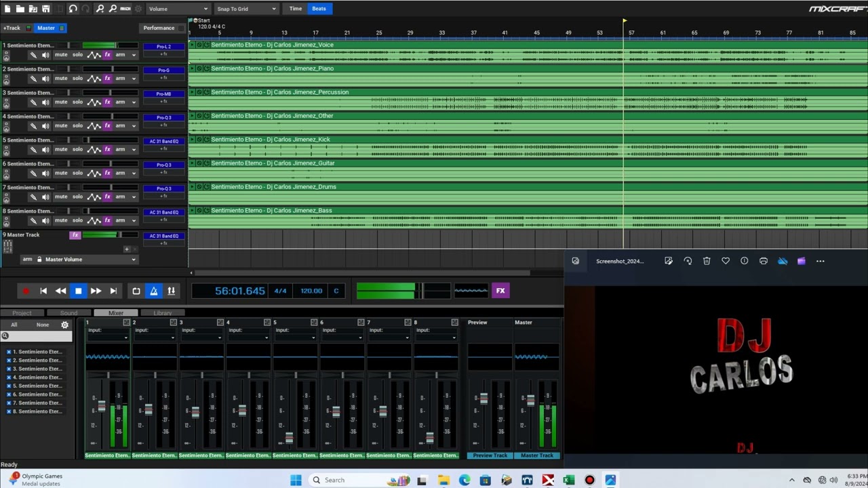Click the record button in the transport bar
Viewport: 868px width, 488px height.
click(26, 291)
